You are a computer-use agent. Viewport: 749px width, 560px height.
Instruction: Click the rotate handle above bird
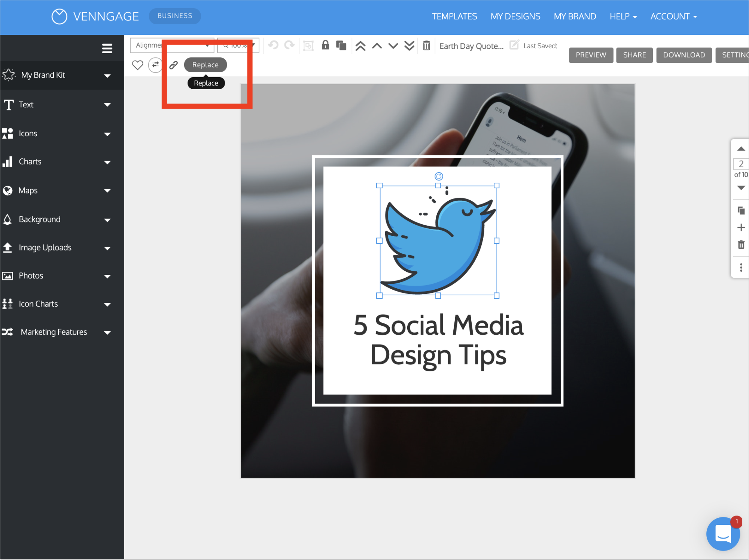(x=439, y=176)
